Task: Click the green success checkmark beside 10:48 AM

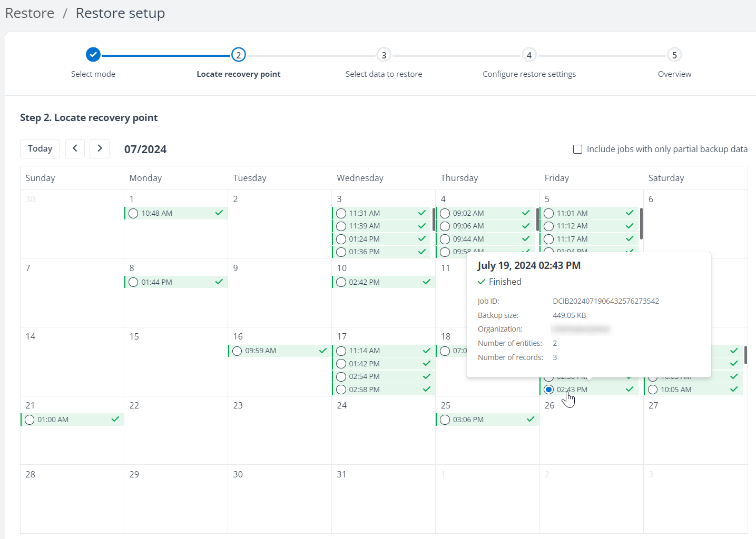Action: click(x=218, y=213)
